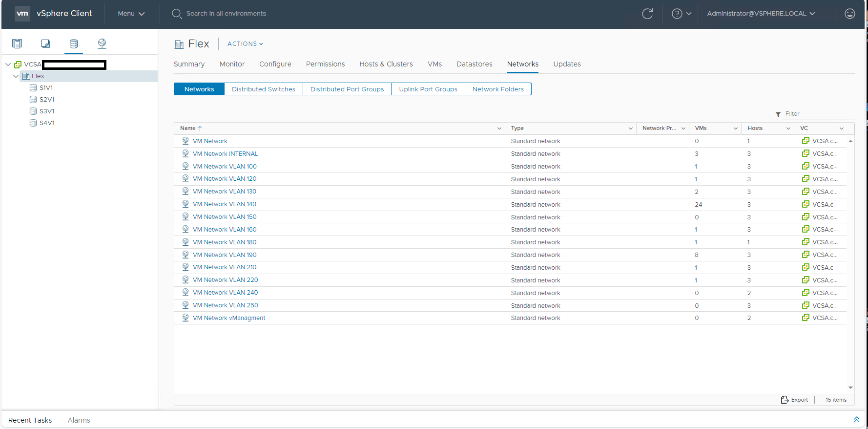Screen dimensions: 868x429
Task: Open the VMs column dropdown arrow
Action: (x=736, y=129)
